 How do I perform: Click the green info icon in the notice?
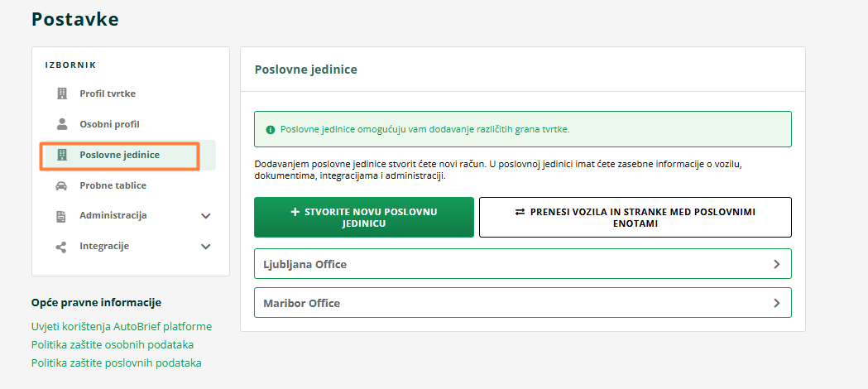(270, 130)
